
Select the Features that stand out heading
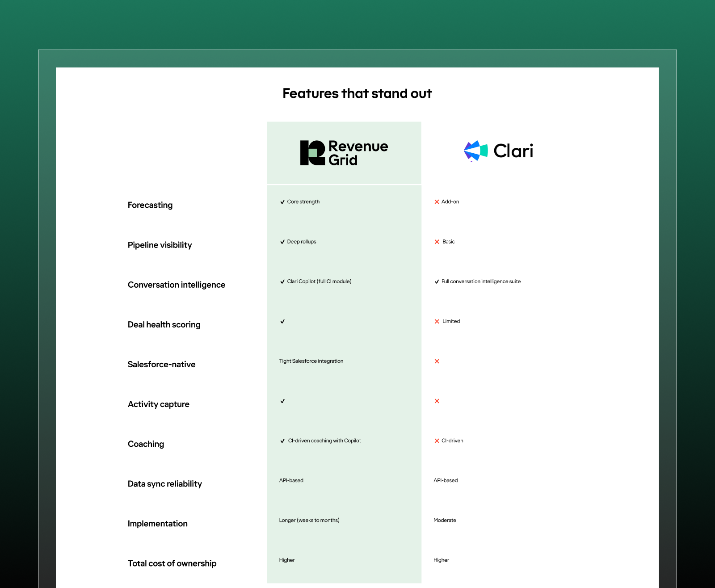tap(357, 93)
